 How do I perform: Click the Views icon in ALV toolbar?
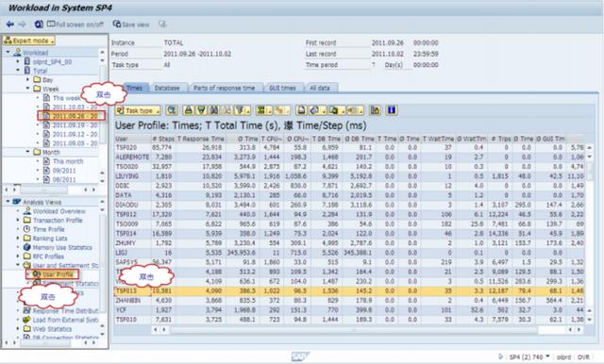point(317,110)
